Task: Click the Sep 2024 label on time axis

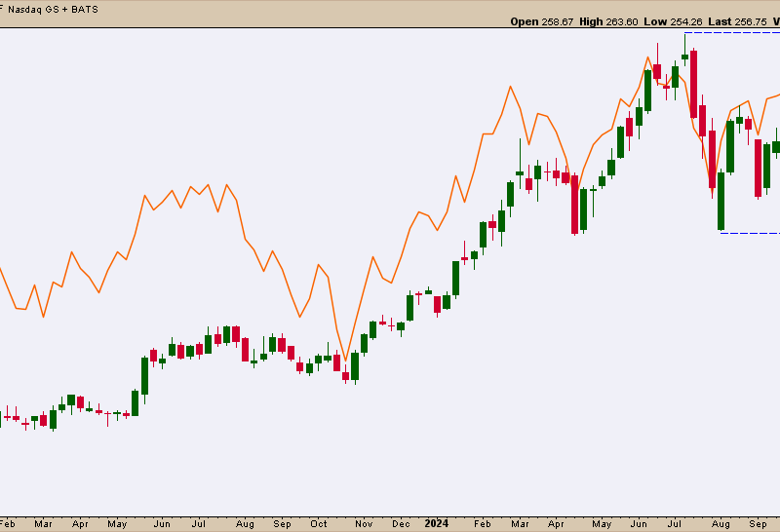Action: 758,524
